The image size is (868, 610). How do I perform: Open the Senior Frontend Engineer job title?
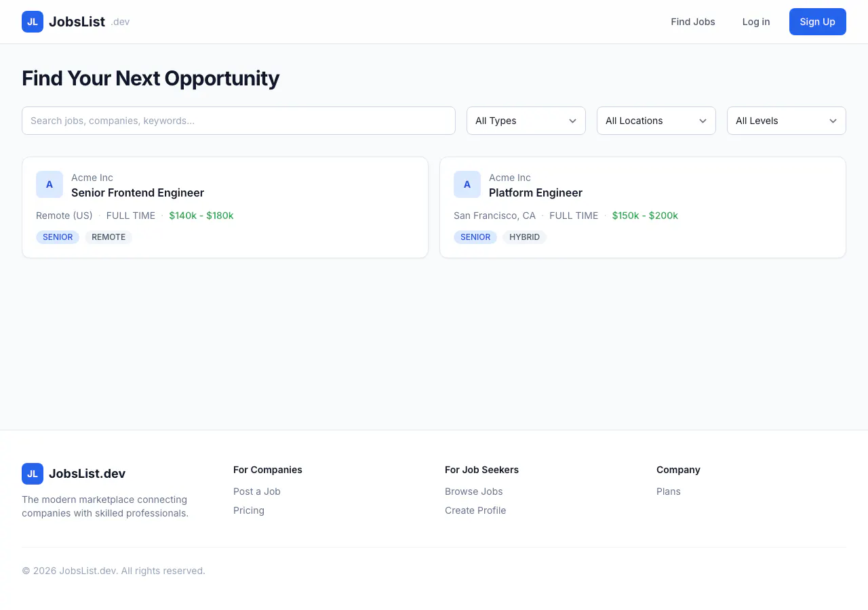click(x=138, y=192)
